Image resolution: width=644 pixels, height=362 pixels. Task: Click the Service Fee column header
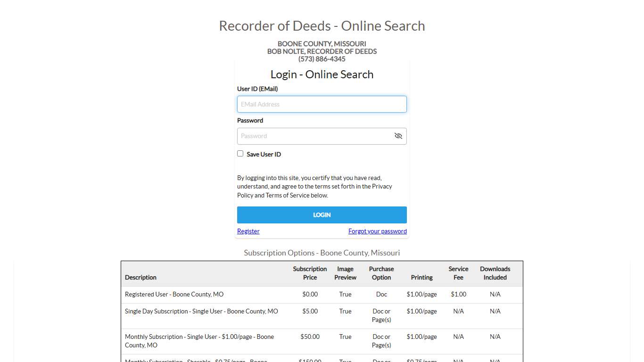coord(458,273)
